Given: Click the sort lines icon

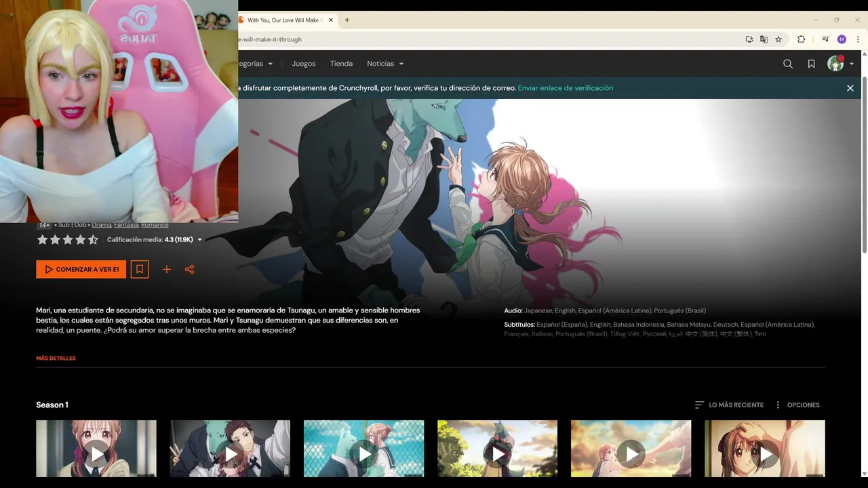Looking at the screenshot, I should [x=699, y=405].
